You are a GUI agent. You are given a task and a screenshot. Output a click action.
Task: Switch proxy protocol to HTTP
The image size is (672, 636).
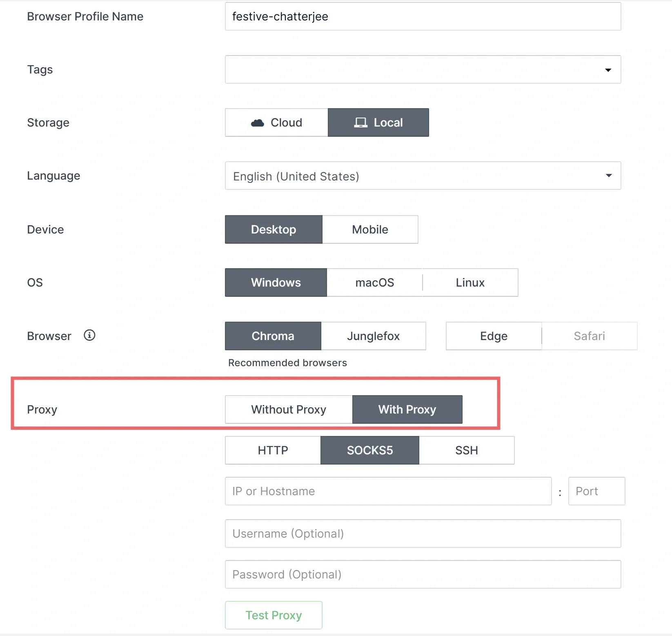pos(272,450)
